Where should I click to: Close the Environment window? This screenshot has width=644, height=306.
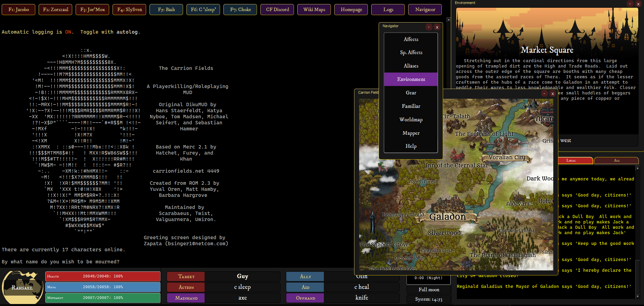point(638,4)
